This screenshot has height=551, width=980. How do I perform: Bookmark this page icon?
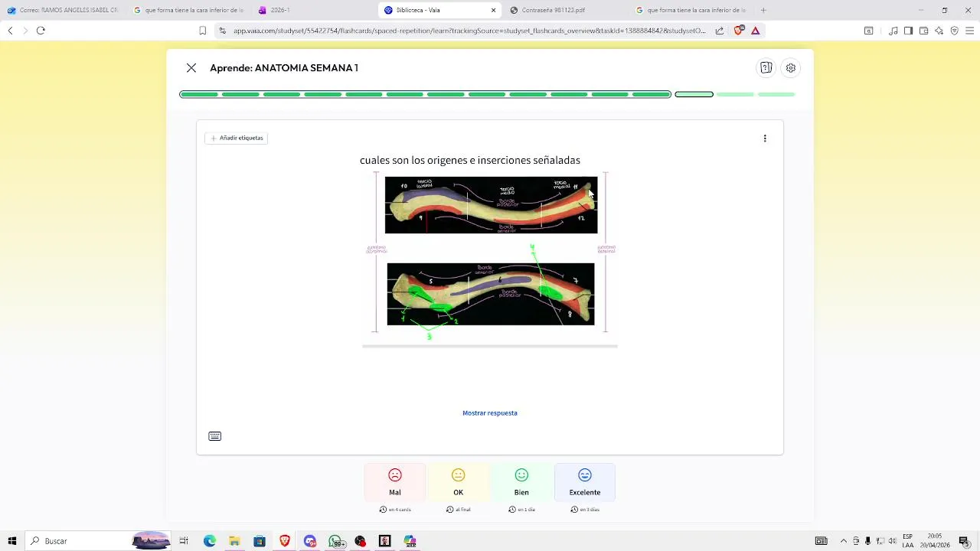click(x=202, y=31)
